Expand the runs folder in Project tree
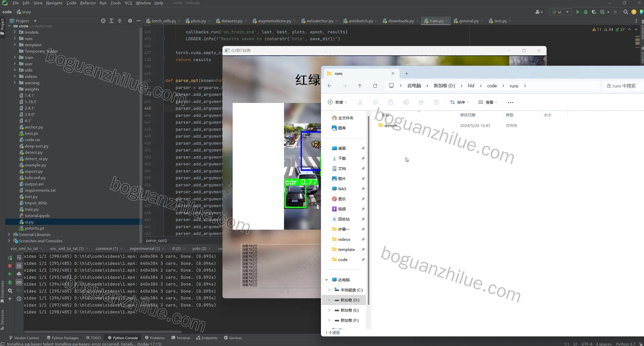This screenshot has height=346, width=644. (x=15, y=39)
